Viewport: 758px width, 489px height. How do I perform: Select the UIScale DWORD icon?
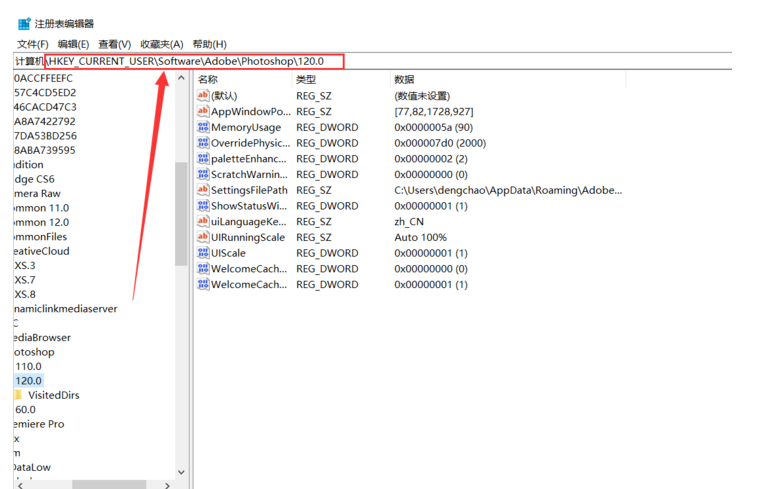pos(203,253)
